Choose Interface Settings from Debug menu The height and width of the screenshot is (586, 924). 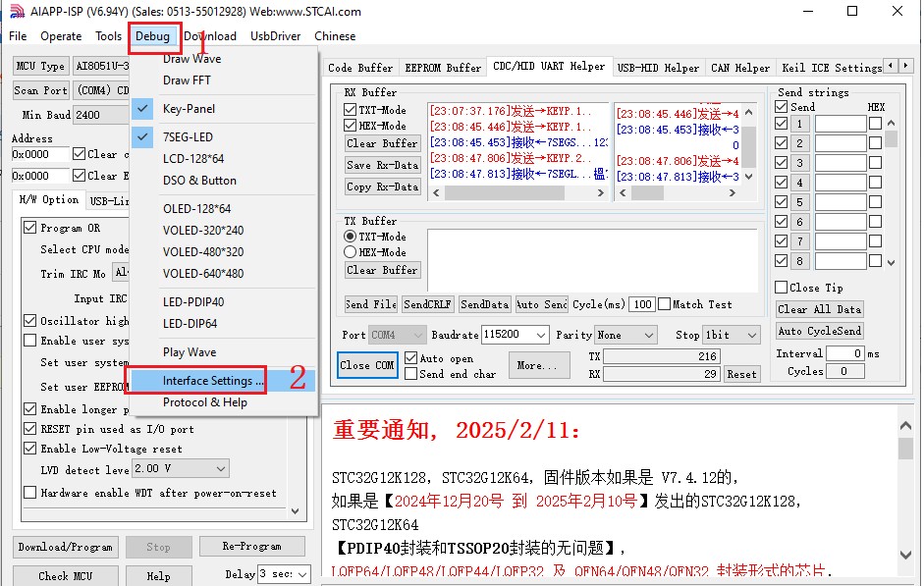pyautogui.click(x=223, y=381)
